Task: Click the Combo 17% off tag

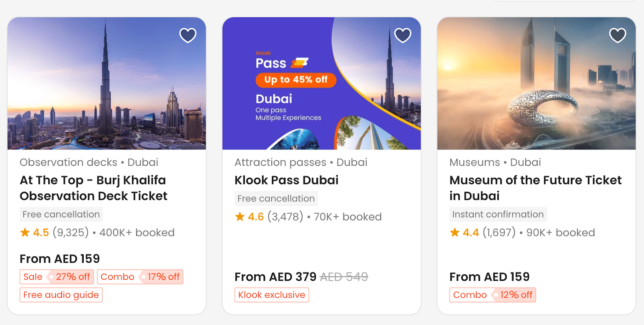Action: click(x=140, y=277)
